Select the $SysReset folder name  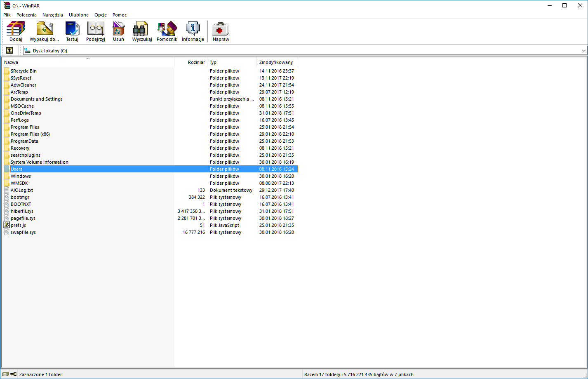(x=21, y=78)
